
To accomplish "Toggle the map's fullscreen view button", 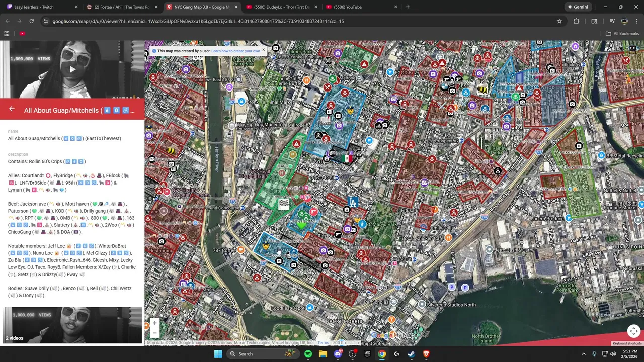I will coord(634,331).
